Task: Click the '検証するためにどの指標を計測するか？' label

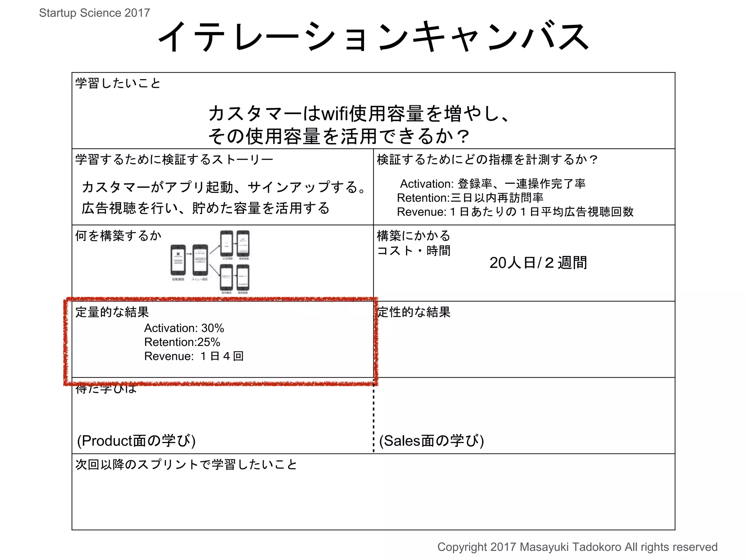Action: coord(488,159)
